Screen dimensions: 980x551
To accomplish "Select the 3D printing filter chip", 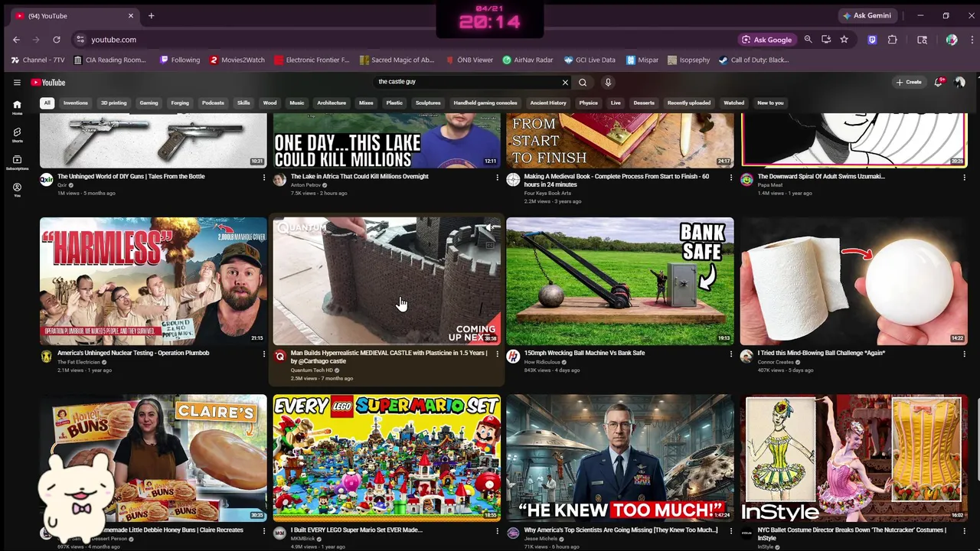I will point(113,103).
